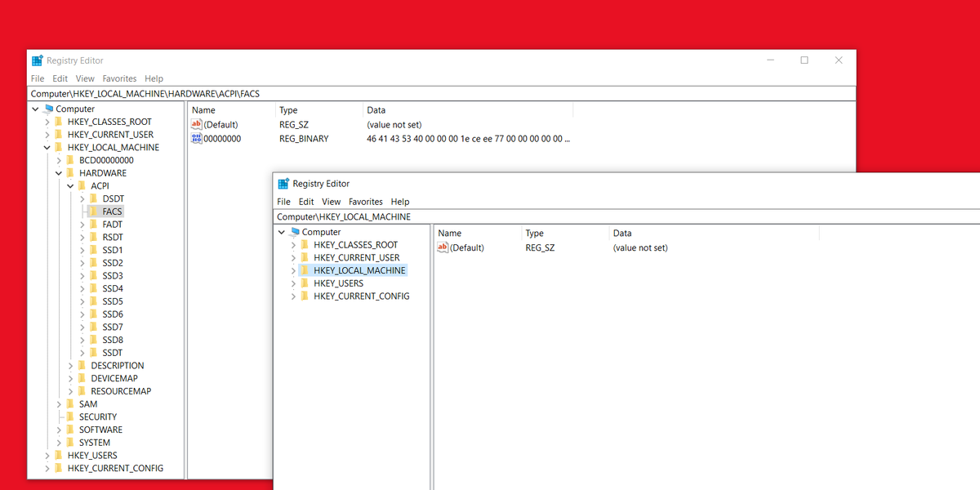Open Favorites menu in back Registry Editor

[x=119, y=78]
